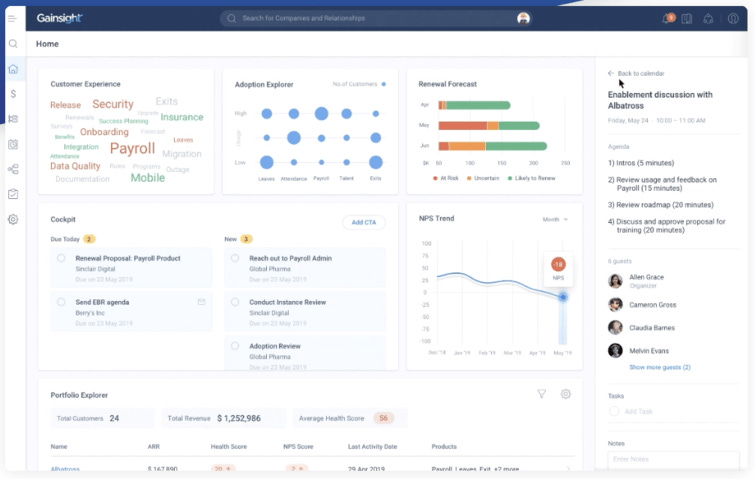The image size is (755, 479).
Task: Click Onboarding in the word cloud
Action: [x=104, y=132]
